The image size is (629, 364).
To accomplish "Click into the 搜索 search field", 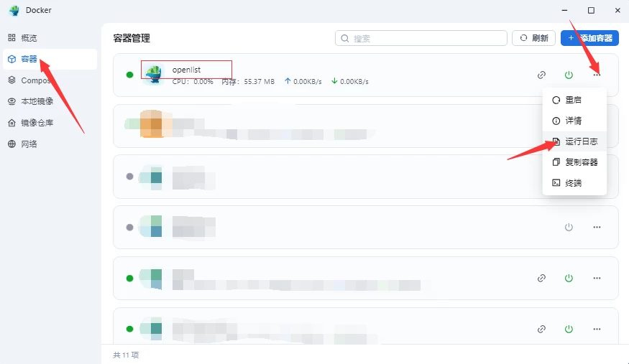I will click(x=424, y=38).
